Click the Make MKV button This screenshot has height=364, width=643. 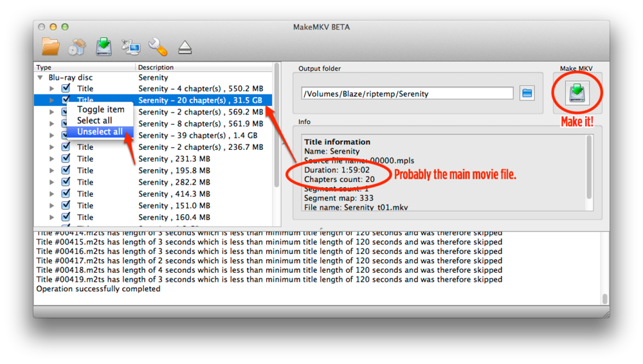coord(577,93)
